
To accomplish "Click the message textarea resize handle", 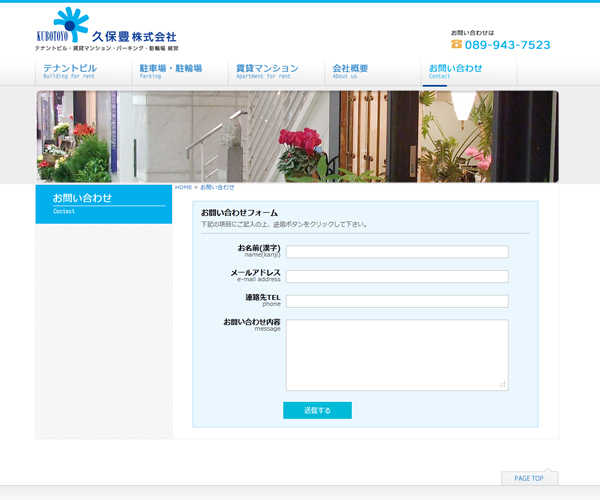I will 503,385.
